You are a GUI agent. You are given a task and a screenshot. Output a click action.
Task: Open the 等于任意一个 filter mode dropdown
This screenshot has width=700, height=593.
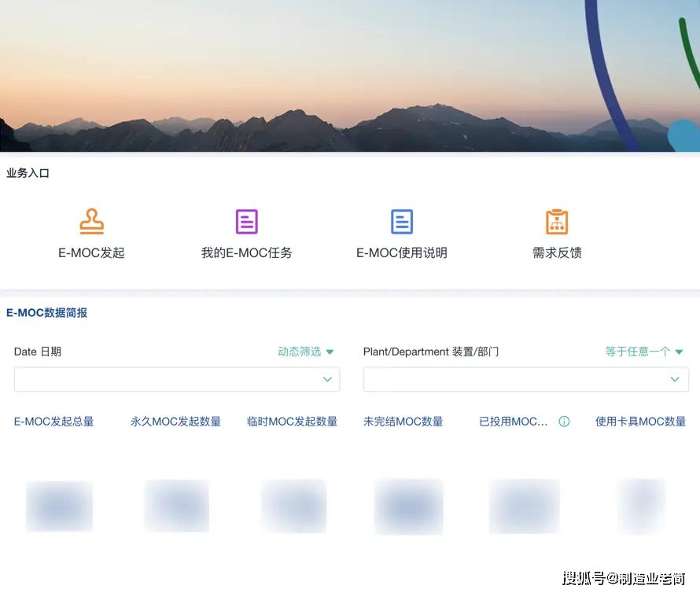(643, 352)
